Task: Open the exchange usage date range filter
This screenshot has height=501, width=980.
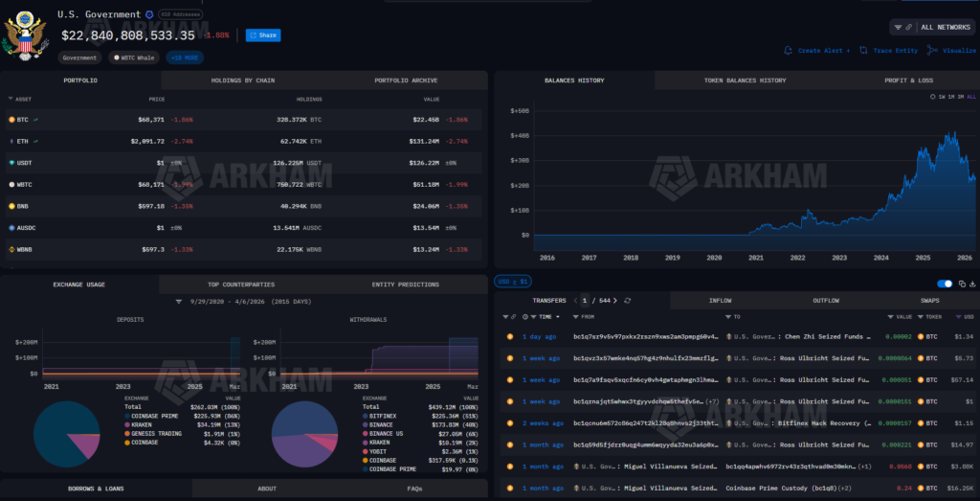Action: pyautogui.click(x=179, y=302)
